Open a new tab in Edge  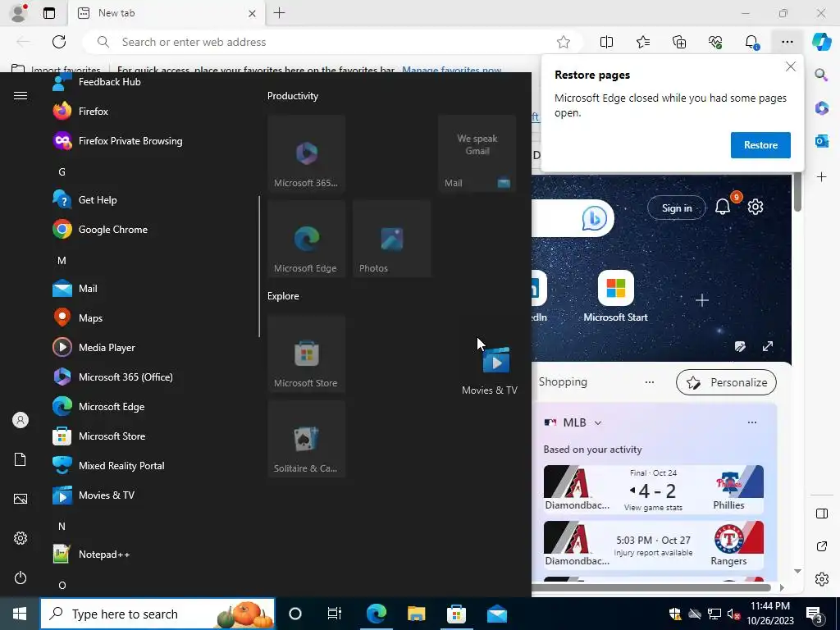point(279,13)
